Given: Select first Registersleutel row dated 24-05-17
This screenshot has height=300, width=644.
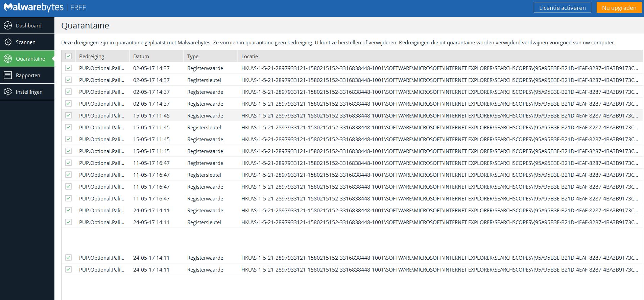Looking at the screenshot, I should tap(352, 222).
